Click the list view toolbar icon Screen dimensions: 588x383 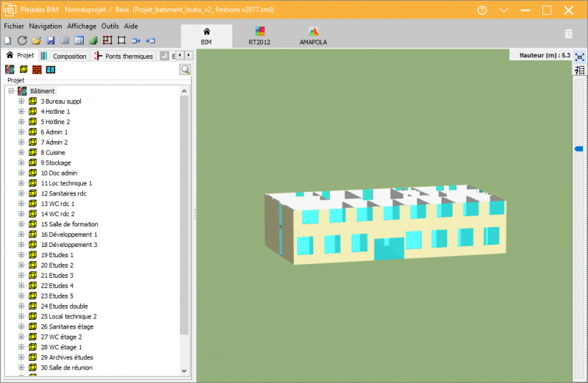coord(65,40)
